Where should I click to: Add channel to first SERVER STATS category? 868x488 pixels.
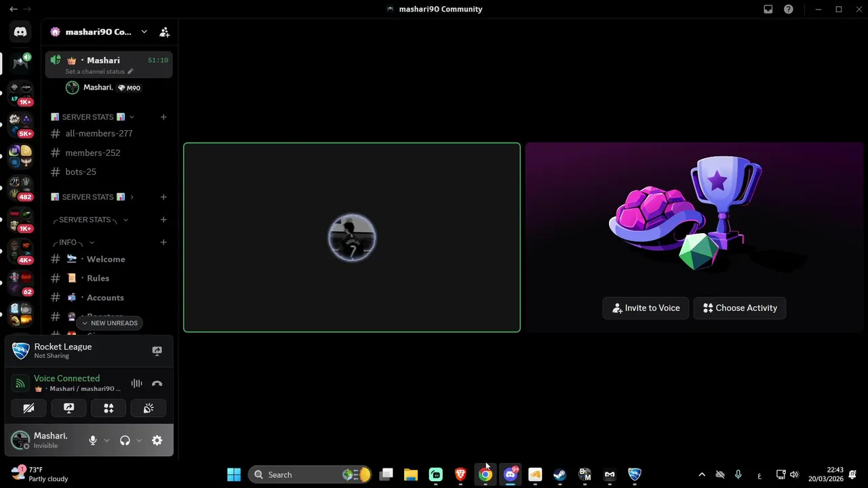coord(163,117)
